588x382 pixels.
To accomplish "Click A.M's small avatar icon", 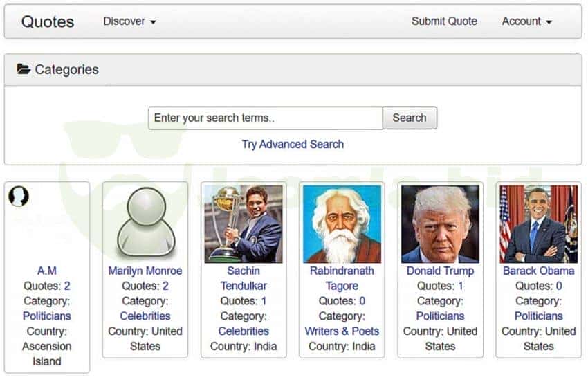I will 19,197.
